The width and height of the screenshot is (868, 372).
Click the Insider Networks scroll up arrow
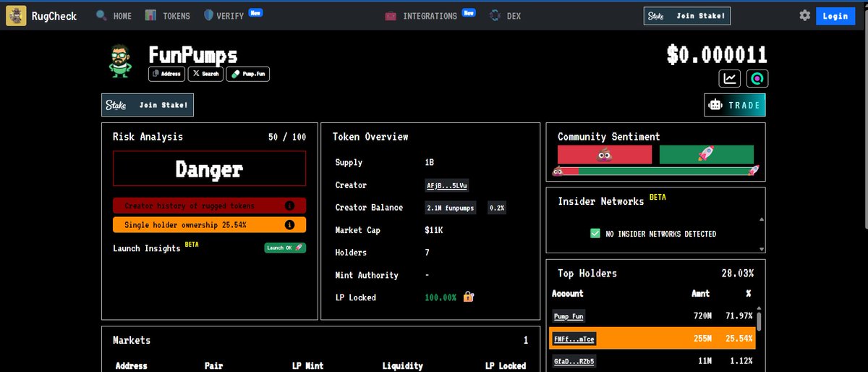pyautogui.click(x=760, y=219)
